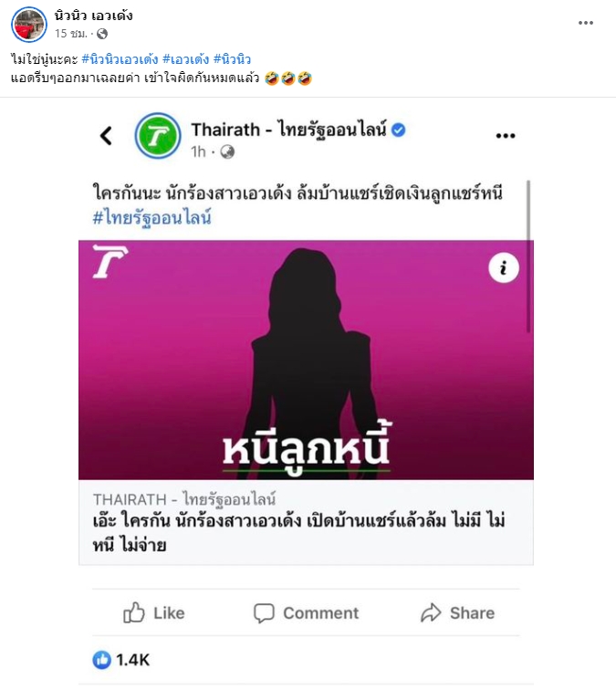
Task: Click the thumbs-up Like button
Action: pos(153,612)
